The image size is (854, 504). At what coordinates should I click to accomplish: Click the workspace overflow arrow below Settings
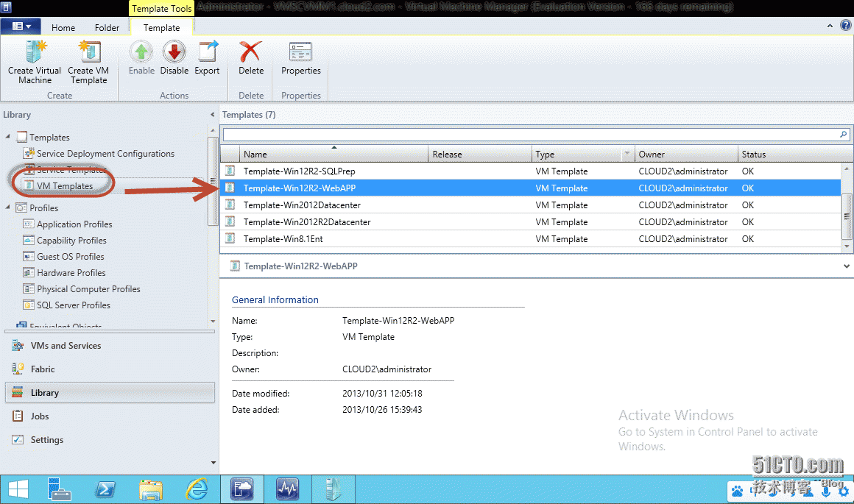[213, 463]
